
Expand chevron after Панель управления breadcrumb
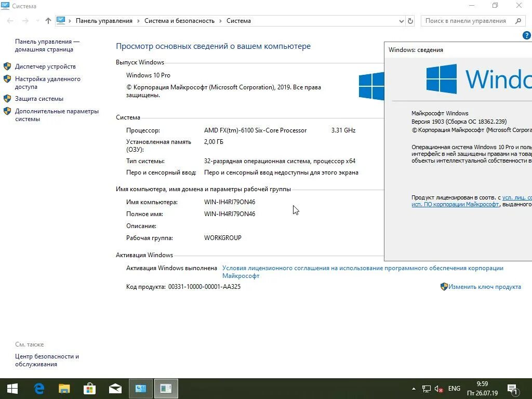(138, 21)
